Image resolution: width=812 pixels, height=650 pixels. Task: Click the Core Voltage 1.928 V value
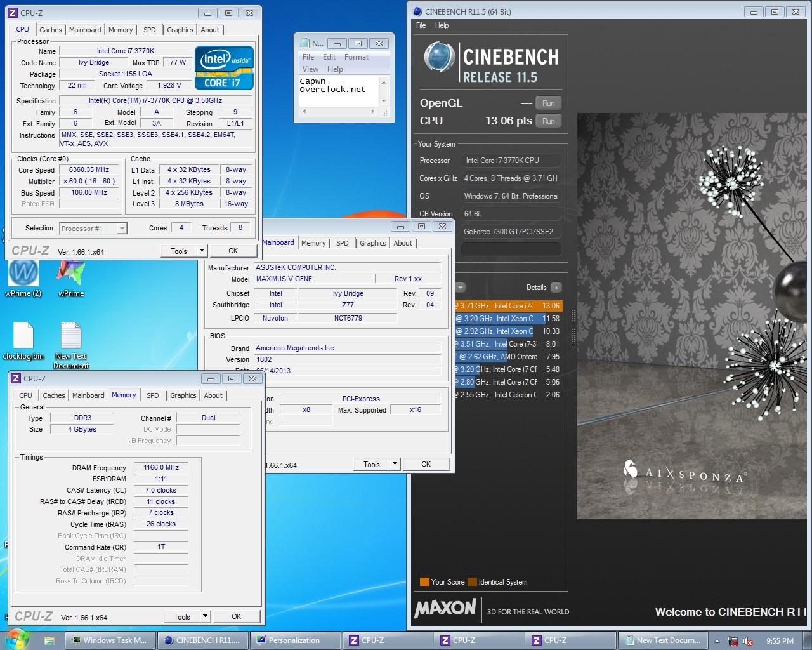pyautogui.click(x=169, y=85)
